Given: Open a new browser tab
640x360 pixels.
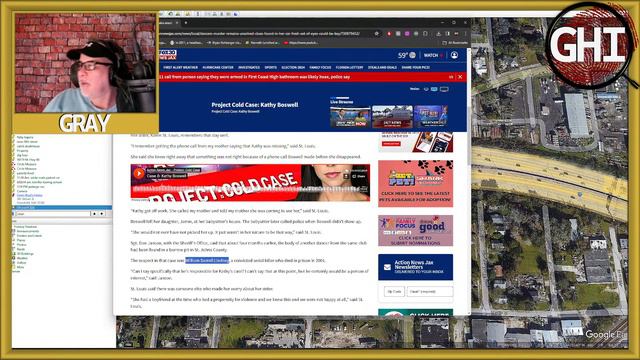Looking at the screenshot, I should pos(186,23).
